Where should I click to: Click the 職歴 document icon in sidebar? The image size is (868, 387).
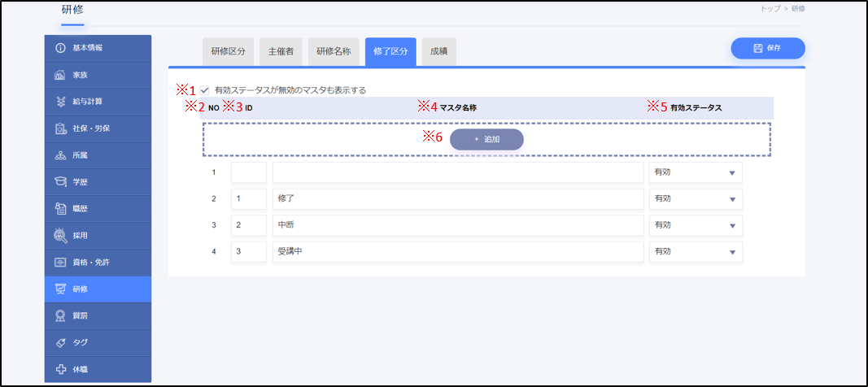pyautogui.click(x=60, y=209)
